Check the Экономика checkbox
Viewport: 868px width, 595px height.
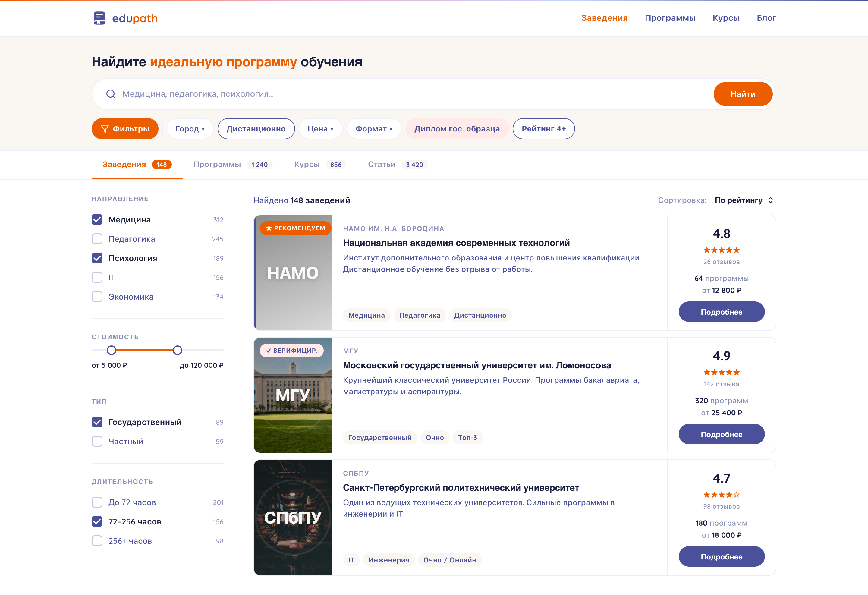[x=97, y=297]
